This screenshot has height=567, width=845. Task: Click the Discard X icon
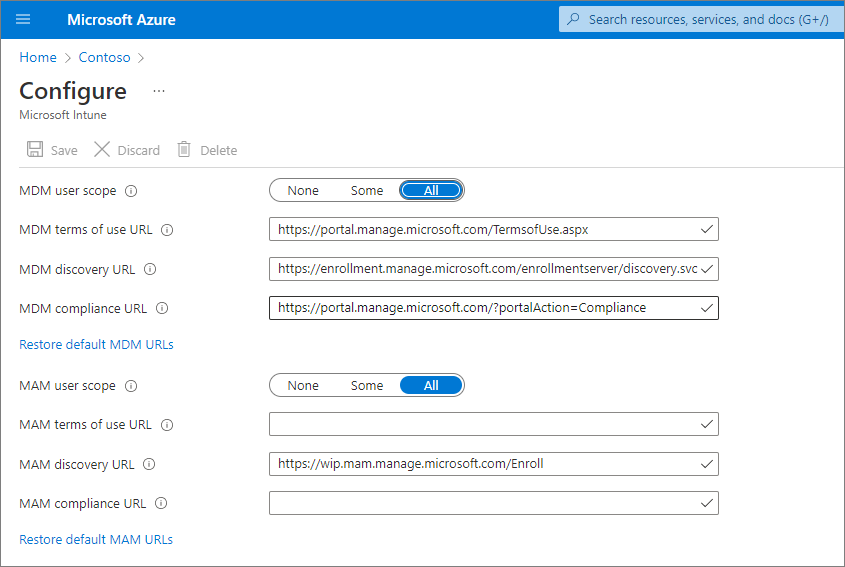pos(102,150)
